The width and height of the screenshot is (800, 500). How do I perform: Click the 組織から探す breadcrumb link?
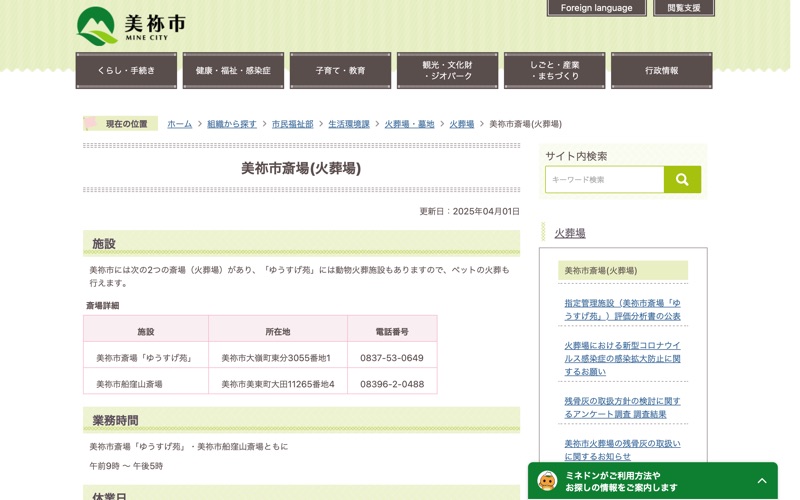232,124
